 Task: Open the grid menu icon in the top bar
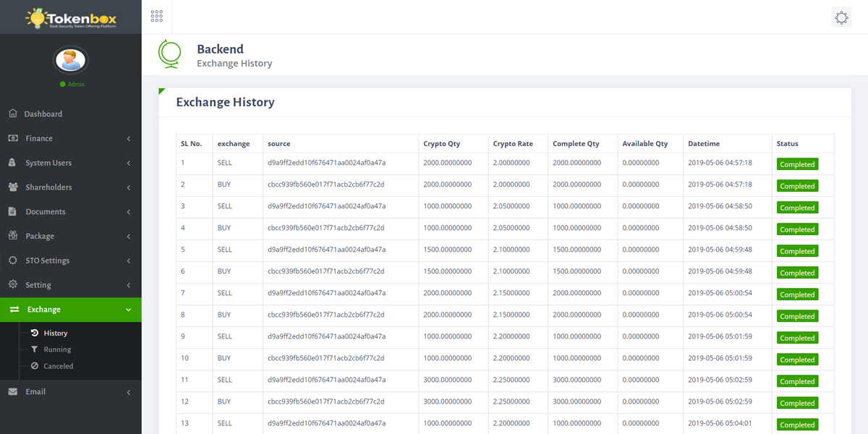pos(157,17)
